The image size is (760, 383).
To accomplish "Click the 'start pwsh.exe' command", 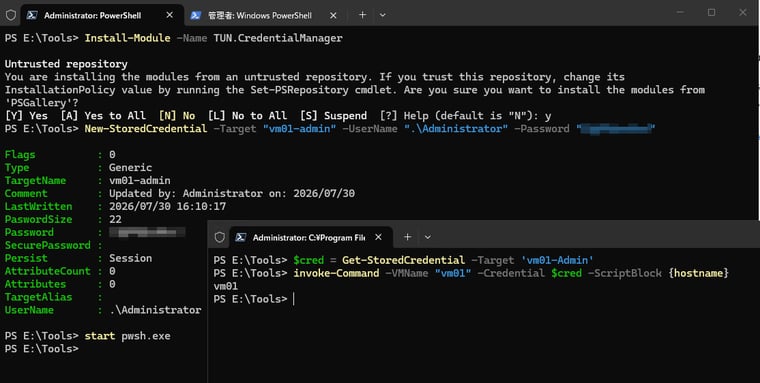I will coord(127,336).
